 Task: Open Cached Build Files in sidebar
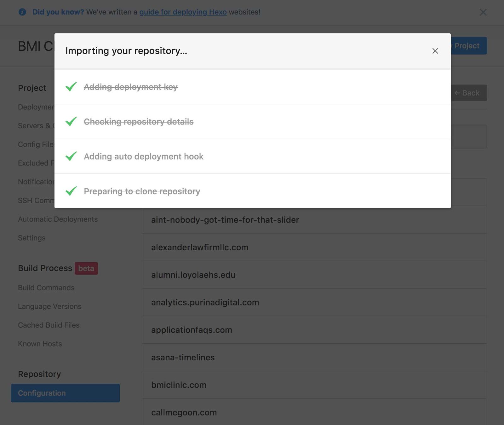[x=49, y=325]
